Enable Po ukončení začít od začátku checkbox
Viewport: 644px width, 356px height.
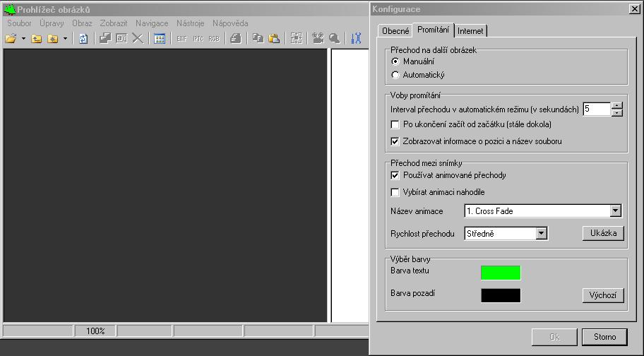point(395,124)
